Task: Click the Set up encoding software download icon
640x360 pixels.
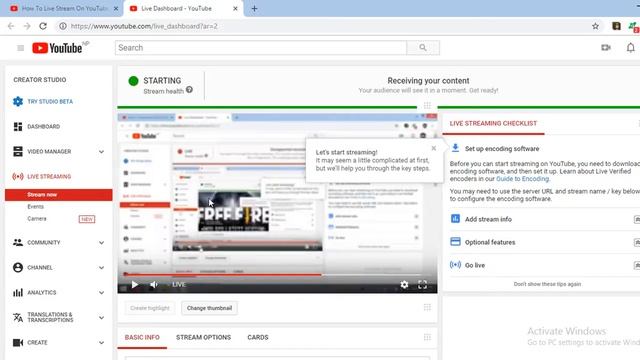Action: pos(456,148)
